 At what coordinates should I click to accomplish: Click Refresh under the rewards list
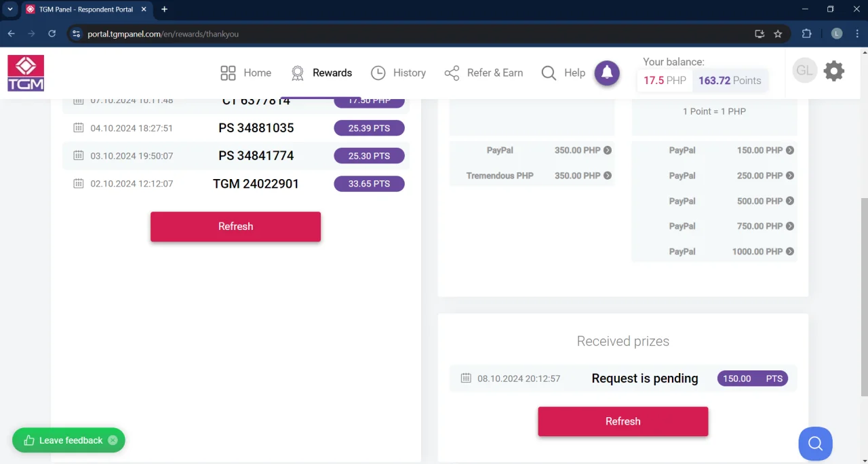[235, 227]
